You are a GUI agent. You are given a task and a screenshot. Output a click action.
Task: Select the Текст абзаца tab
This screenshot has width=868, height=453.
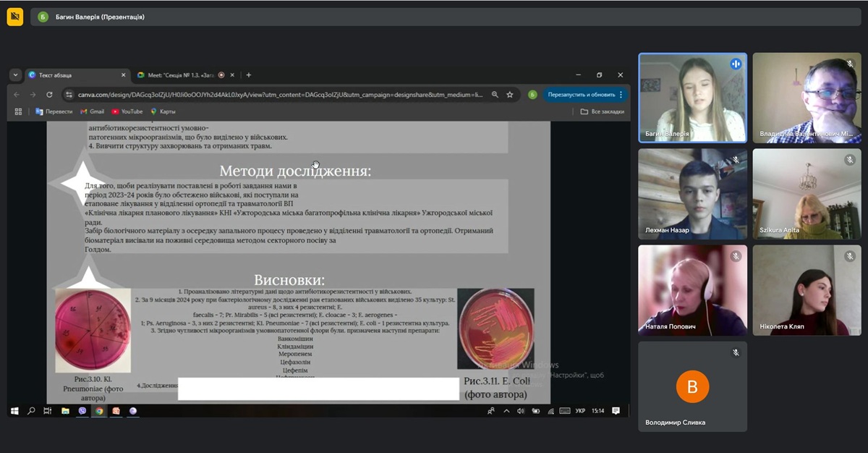coord(72,75)
